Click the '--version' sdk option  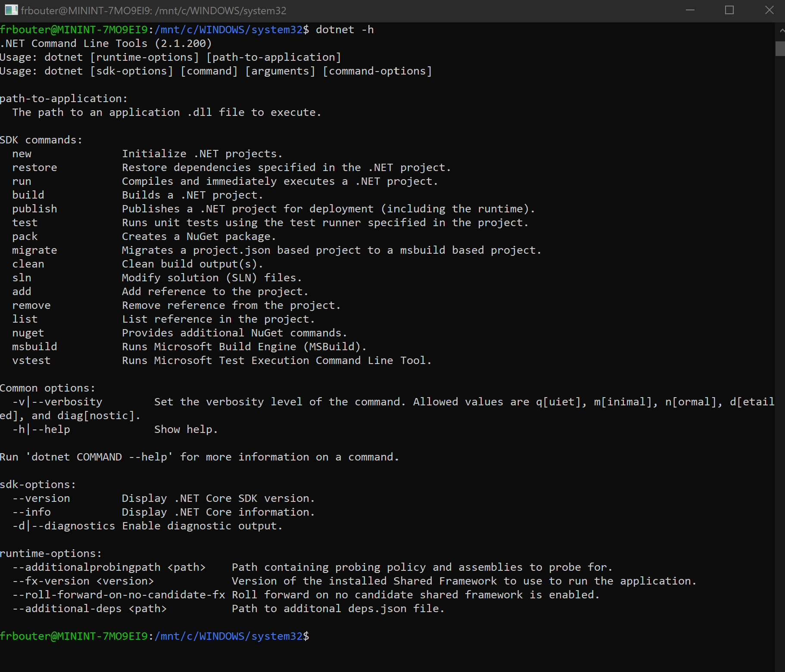coord(41,498)
